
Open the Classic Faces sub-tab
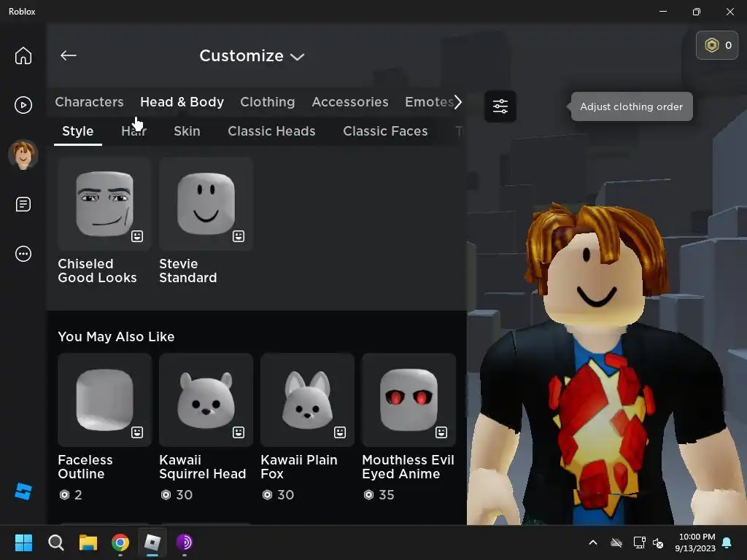(385, 131)
